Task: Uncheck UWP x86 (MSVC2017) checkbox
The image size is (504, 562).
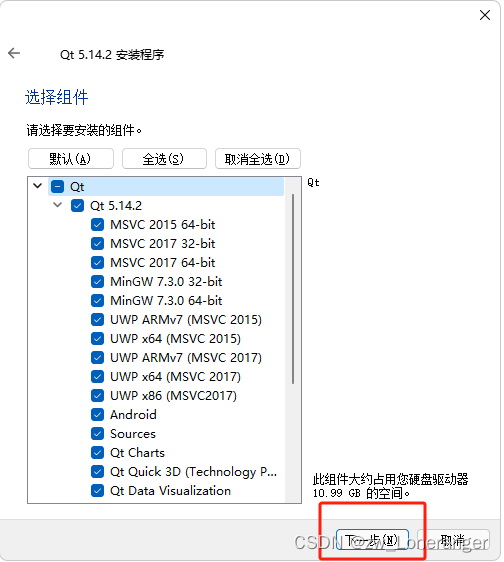Action: (x=98, y=396)
